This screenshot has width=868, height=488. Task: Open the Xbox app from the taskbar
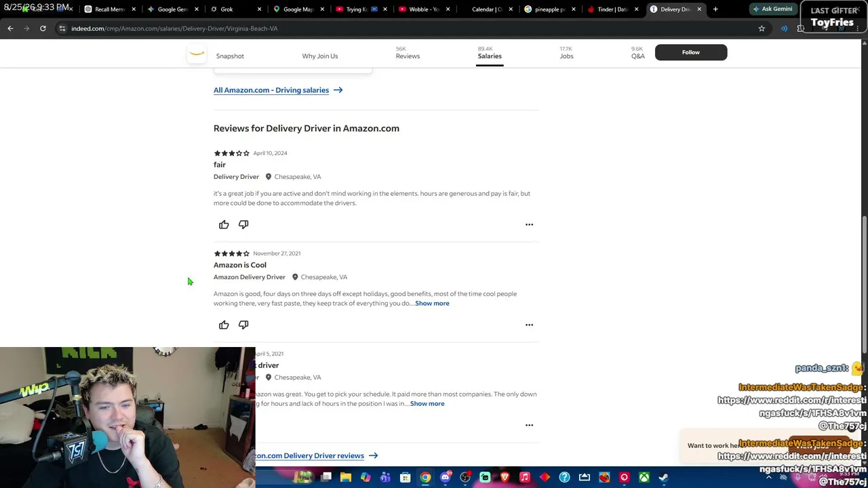[x=644, y=478]
